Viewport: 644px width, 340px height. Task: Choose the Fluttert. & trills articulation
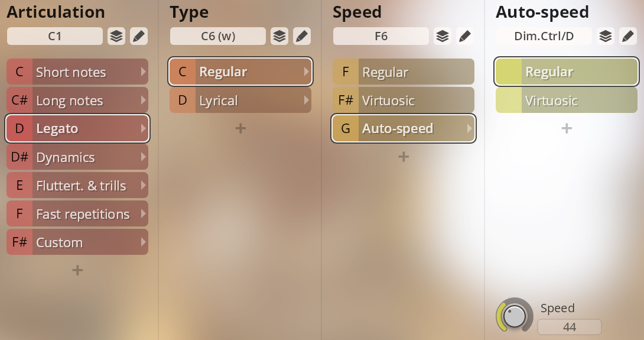coord(77,186)
